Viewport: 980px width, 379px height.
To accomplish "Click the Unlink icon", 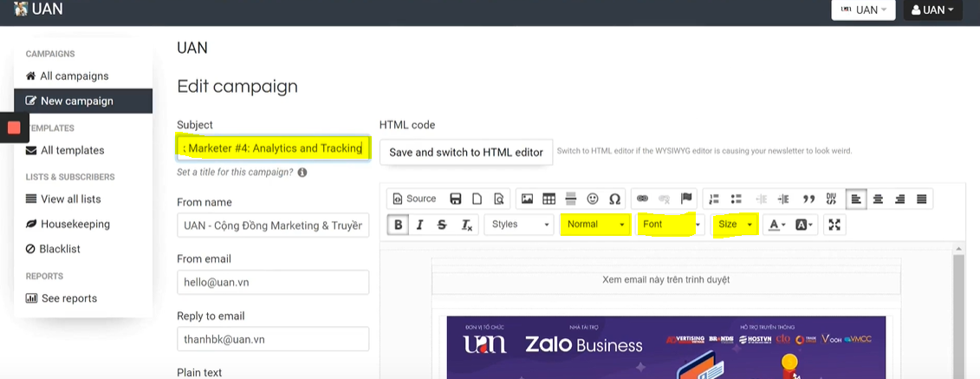I will point(664,199).
